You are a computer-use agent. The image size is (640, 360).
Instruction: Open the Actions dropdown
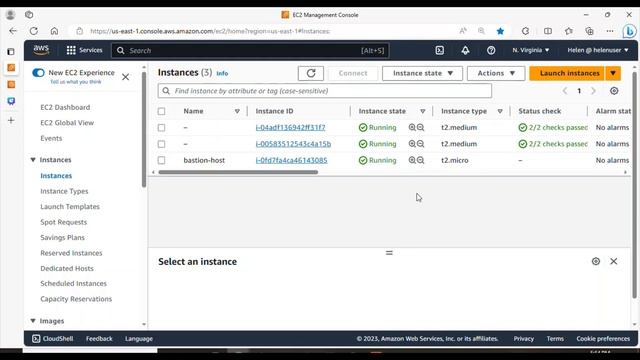coord(496,73)
